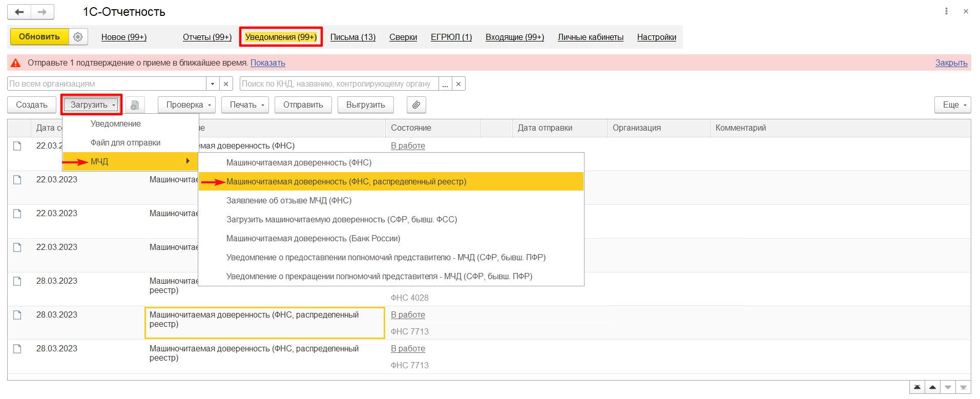Go back with the left arrow button
Screen dimensions: 980x399
coord(19,12)
